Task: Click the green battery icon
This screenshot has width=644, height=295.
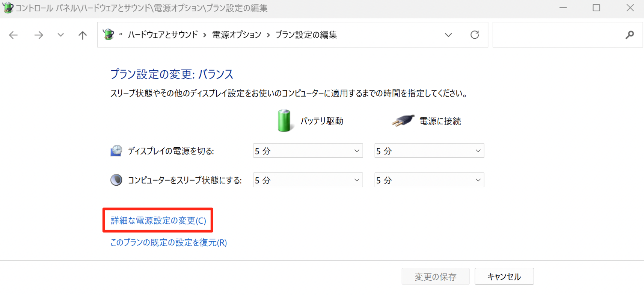Action: click(x=284, y=121)
